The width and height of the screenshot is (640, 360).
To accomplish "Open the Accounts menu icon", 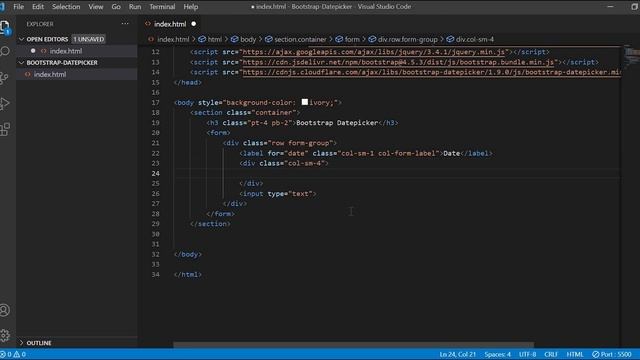I will pyautogui.click(x=5, y=310).
